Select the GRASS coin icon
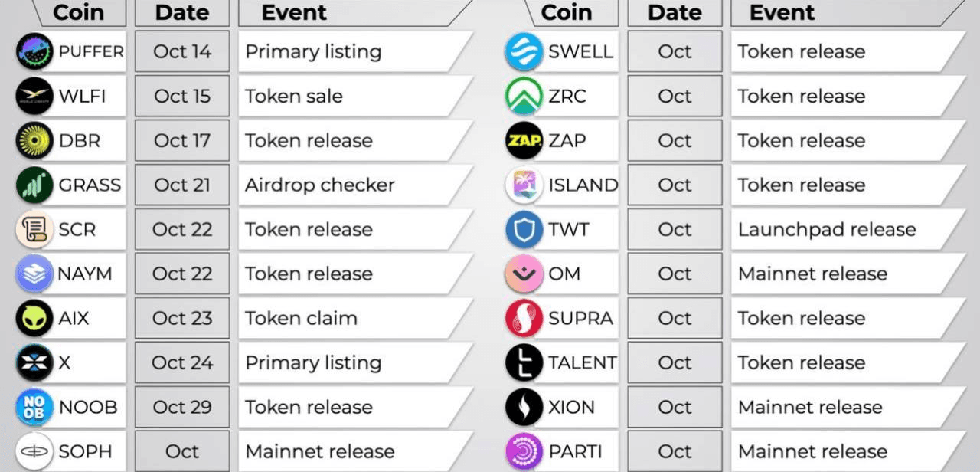The height and width of the screenshot is (472, 980). (34, 185)
